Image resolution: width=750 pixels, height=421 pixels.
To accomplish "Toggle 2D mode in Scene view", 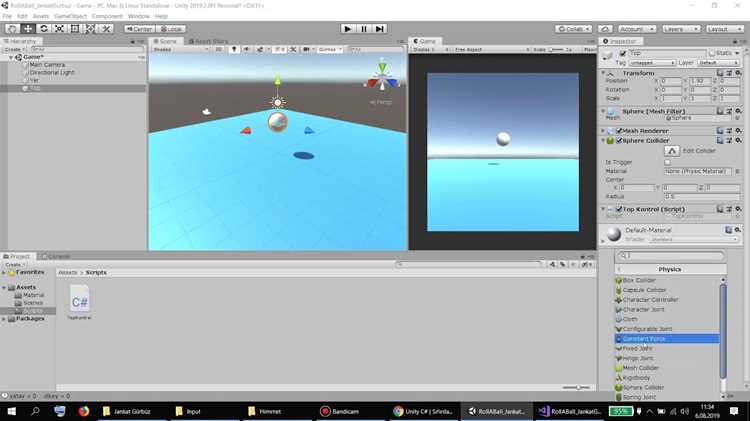I will (x=219, y=49).
